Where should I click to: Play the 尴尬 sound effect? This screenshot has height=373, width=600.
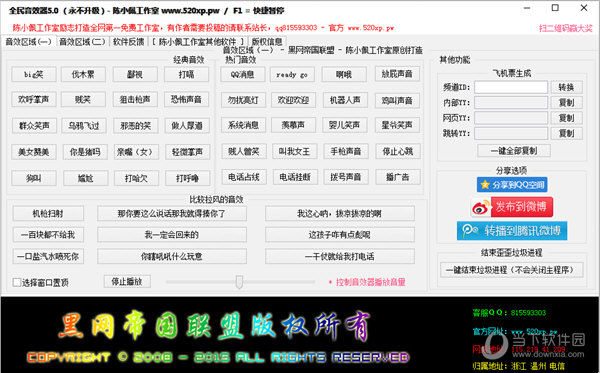[x=85, y=178]
